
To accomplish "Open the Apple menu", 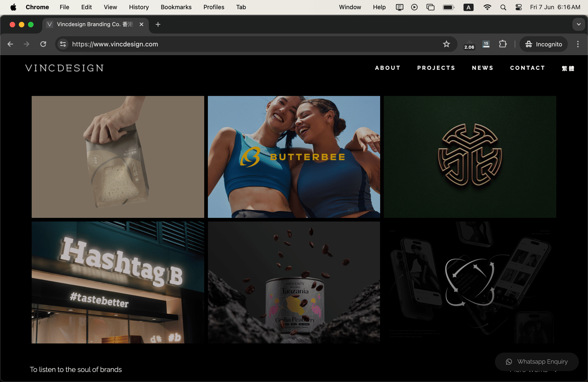I will click(x=13, y=7).
